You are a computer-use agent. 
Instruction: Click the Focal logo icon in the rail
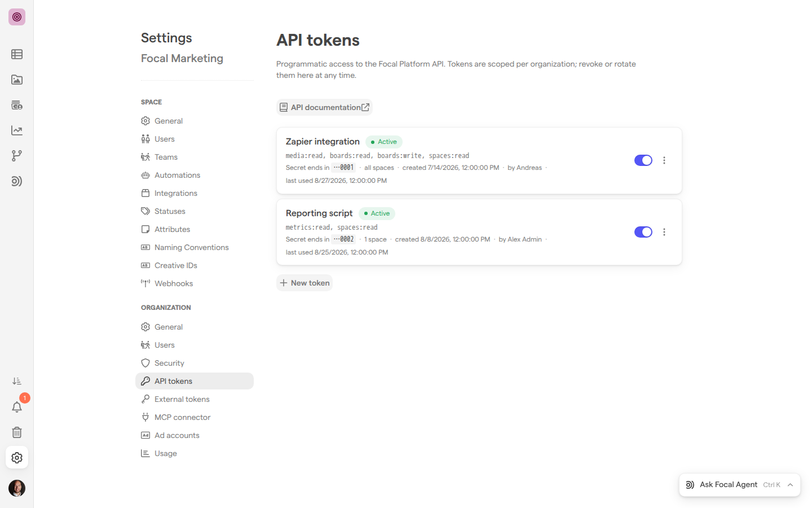pyautogui.click(x=17, y=17)
